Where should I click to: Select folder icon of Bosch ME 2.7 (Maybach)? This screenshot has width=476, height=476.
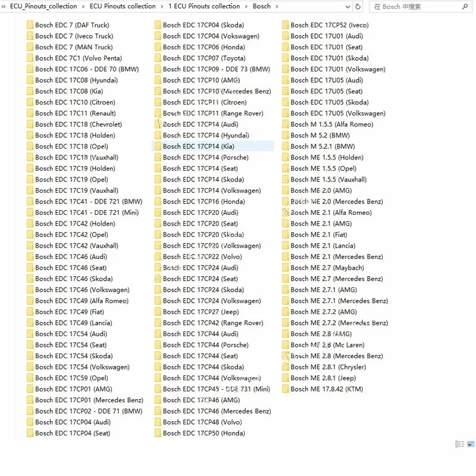[x=286, y=268]
